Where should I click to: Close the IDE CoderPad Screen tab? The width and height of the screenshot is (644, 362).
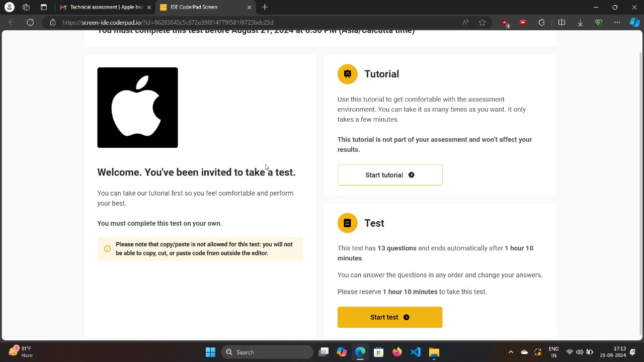(249, 7)
